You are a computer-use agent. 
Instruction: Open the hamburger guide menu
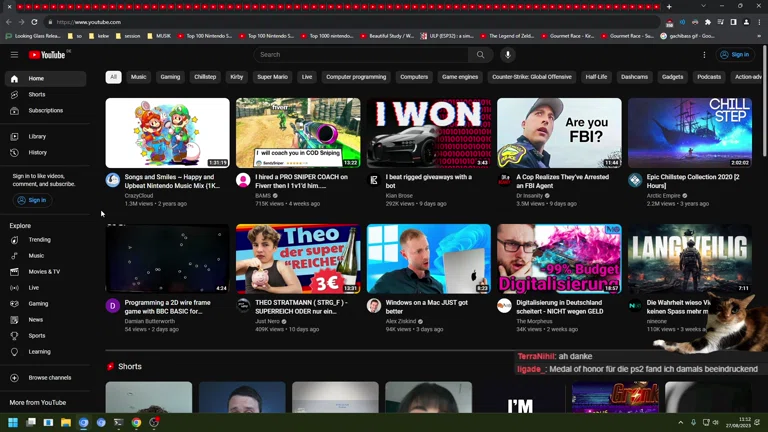14,55
